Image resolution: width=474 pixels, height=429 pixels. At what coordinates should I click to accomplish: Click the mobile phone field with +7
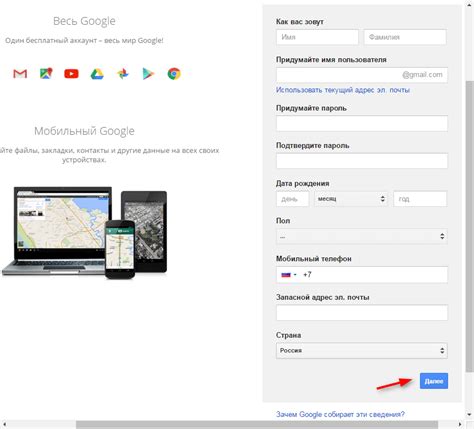click(362, 275)
